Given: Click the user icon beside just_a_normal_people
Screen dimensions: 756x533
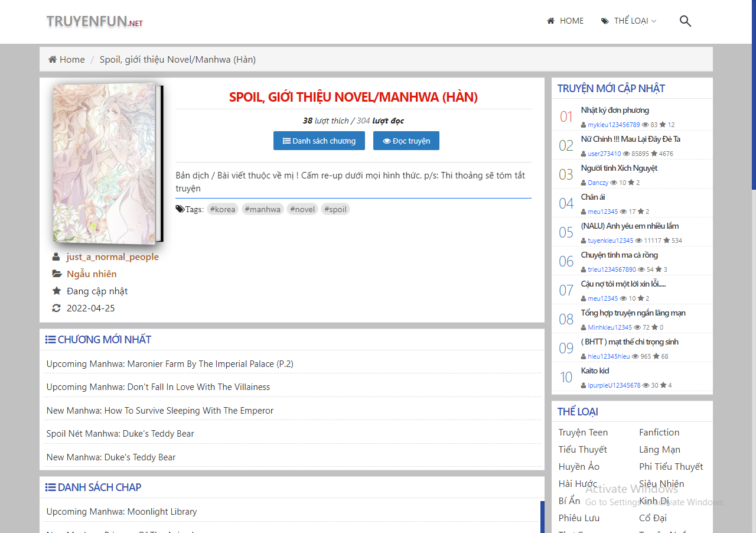Looking at the screenshot, I should pos(56,257).
